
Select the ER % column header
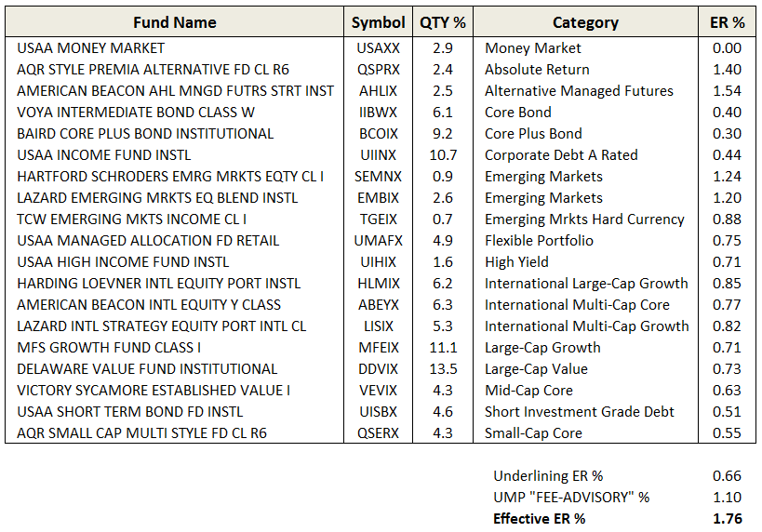click(x=727, y=22)
